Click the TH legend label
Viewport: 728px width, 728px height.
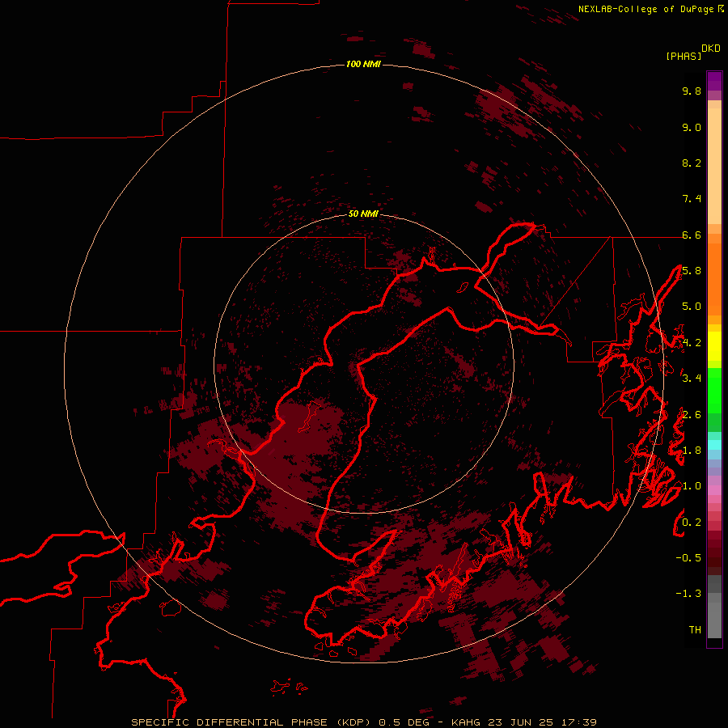pos(695,630)
